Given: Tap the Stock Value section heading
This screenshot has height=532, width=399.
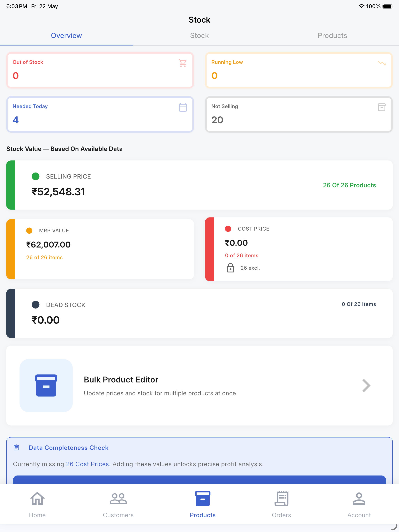Looking at the screenshot, I should (64, 149).
